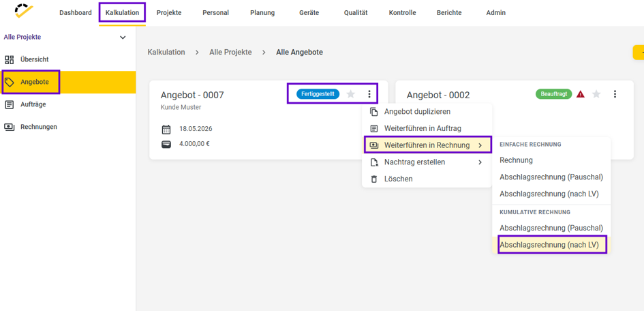The width and height of the screenshot is (644, 311).
Task: Click Alle Angebote in the breadcrumb
Action: 299,53
